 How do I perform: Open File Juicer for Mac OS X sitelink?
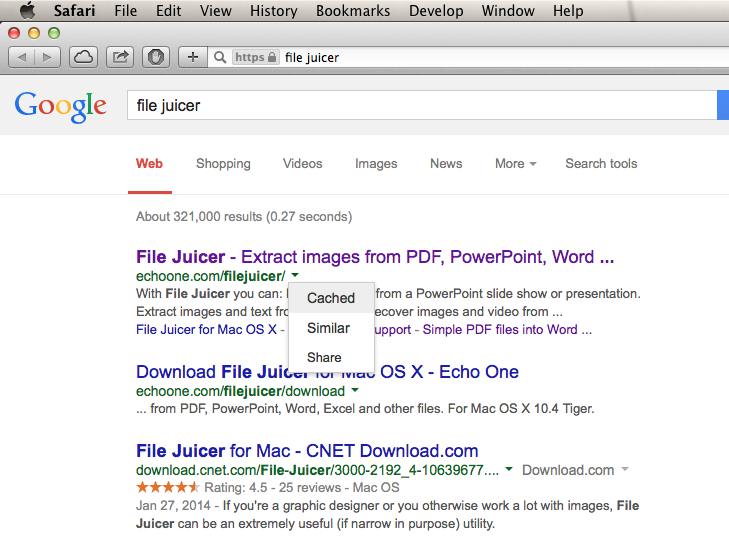206,330
